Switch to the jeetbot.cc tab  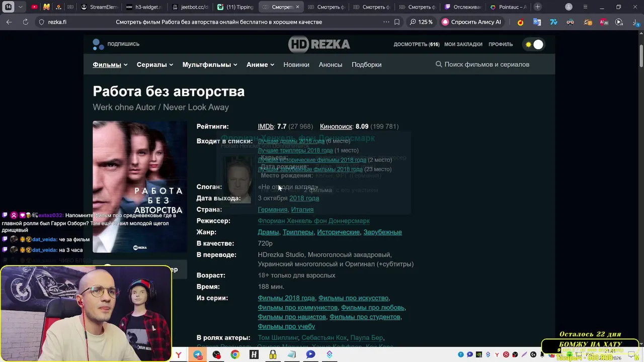pyautogui.click(x=189, y=7)
